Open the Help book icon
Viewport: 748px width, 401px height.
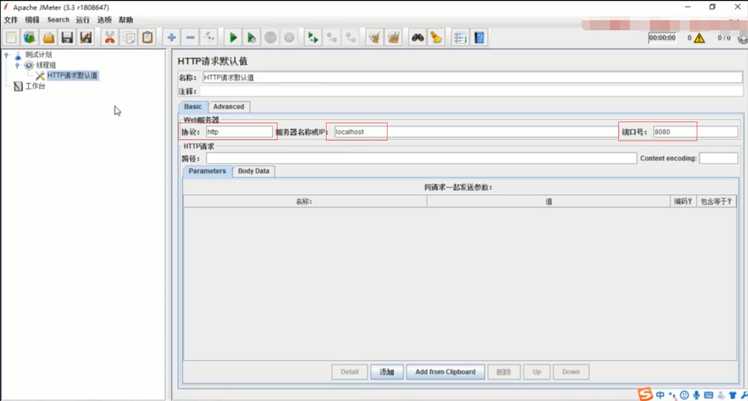pos(479,37)
